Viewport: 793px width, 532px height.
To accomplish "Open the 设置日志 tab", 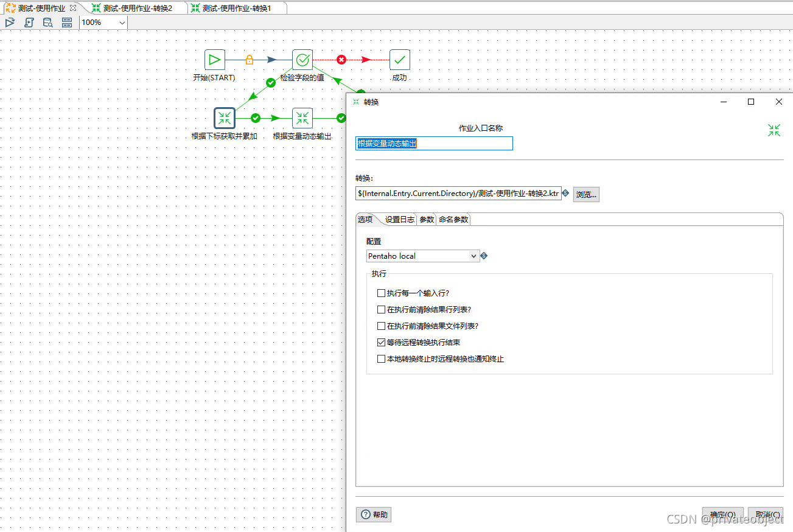I will pyautogui.click(x=400, y=219).
